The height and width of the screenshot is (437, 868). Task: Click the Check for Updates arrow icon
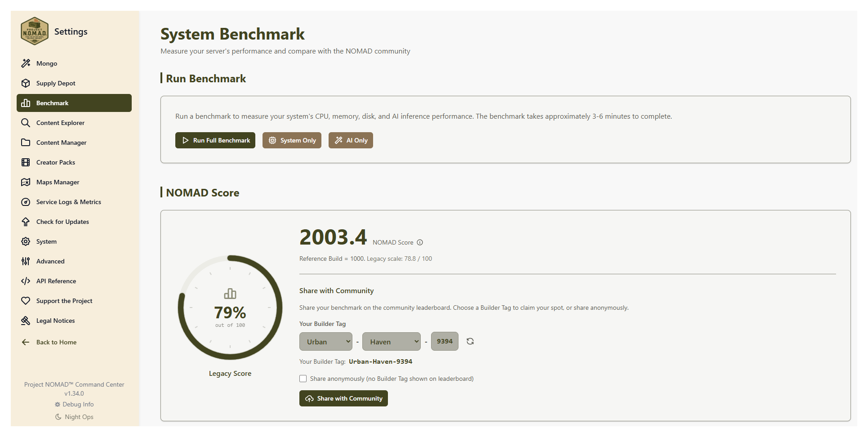point(26,222)
